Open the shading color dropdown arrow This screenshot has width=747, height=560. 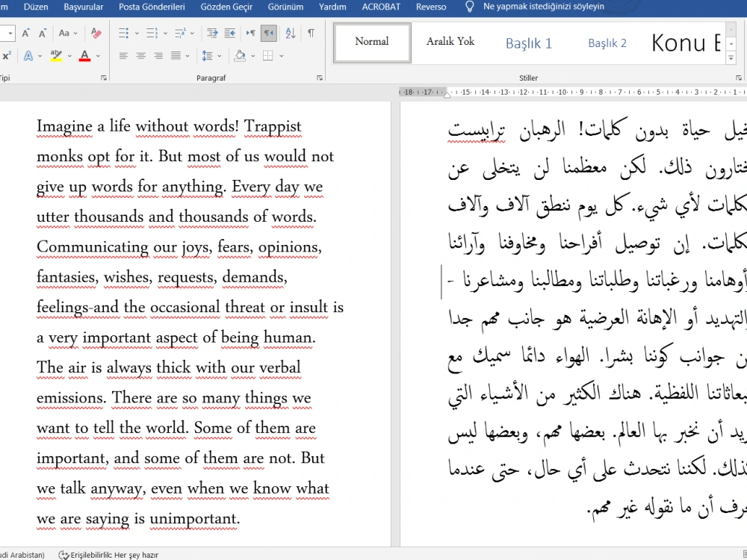pyautogui.click(x=252, y=56)
